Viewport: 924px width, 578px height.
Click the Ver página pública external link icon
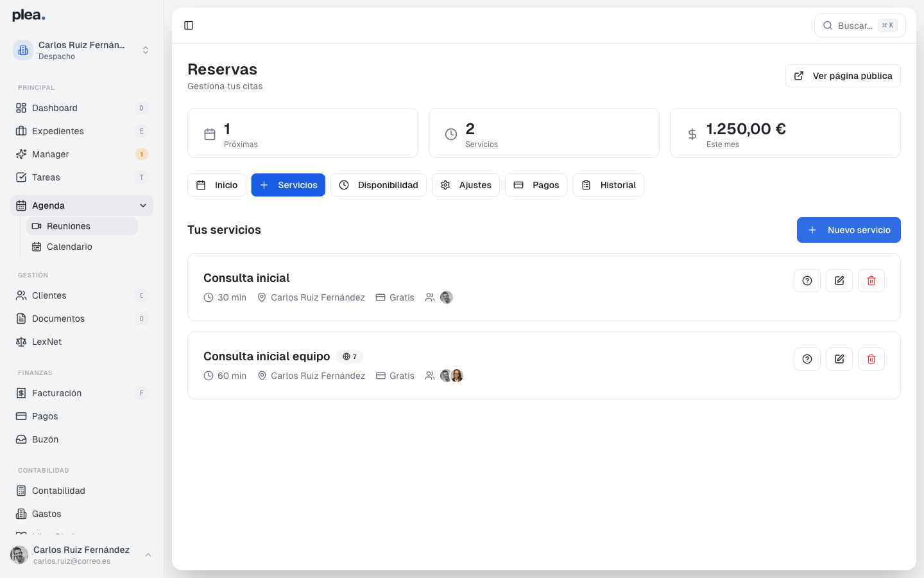click(798, 75)
